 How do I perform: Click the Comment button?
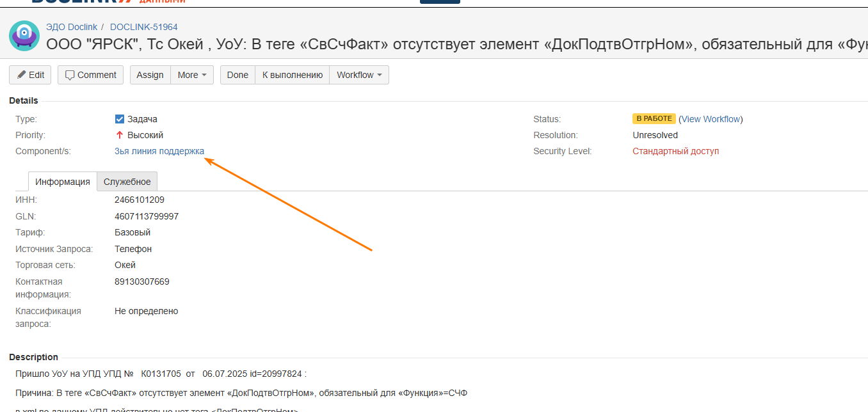point(90,75)
